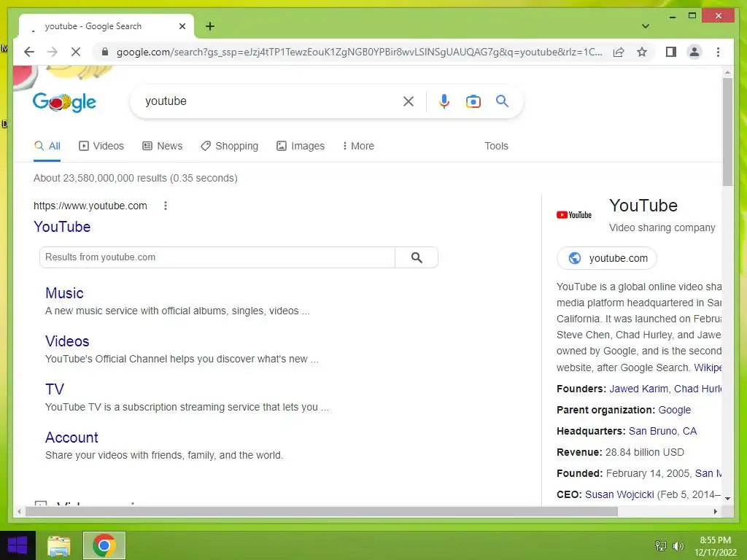Screen dimensions: 747x560
Task: Open the network icon in system tray
Action: 661,545
